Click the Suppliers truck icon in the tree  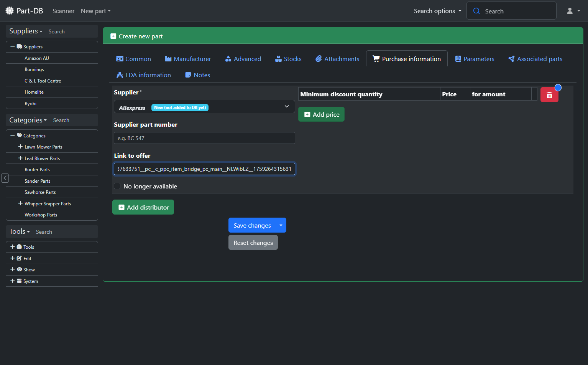point(20,46)
